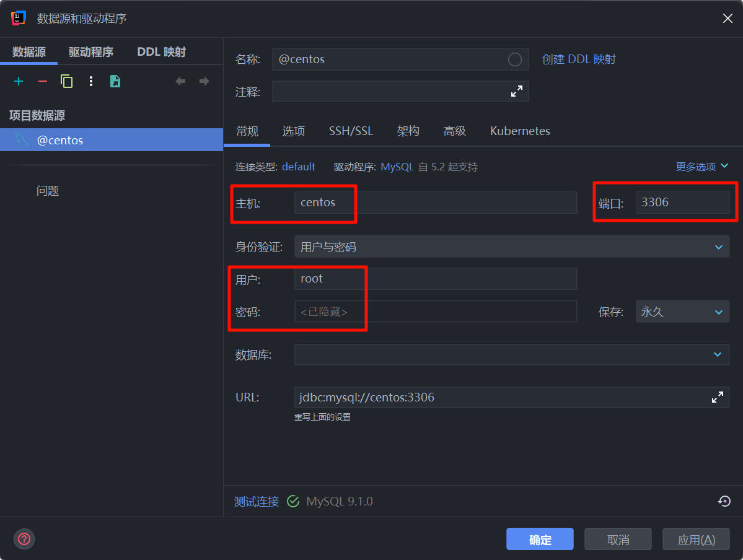Click the back arrow in the toolbar
This screenshot has height=560, width=743.
[180, 82]
